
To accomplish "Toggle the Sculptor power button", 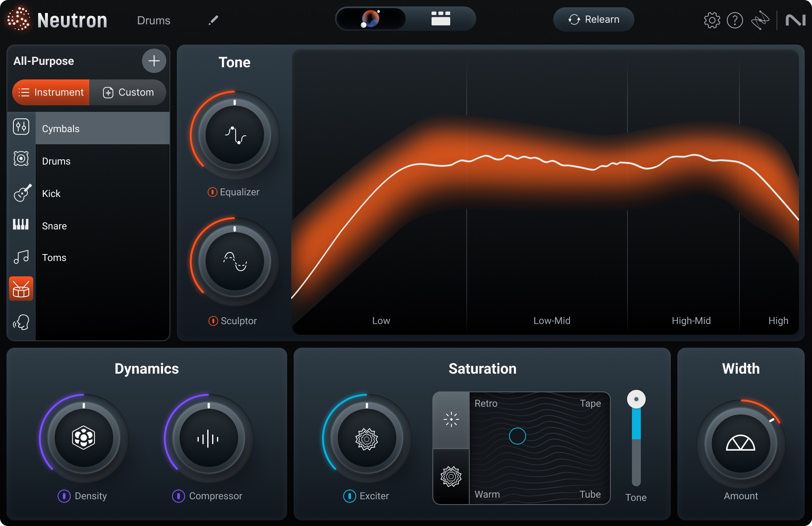I will pyautogui.click(x=213, y=321).
